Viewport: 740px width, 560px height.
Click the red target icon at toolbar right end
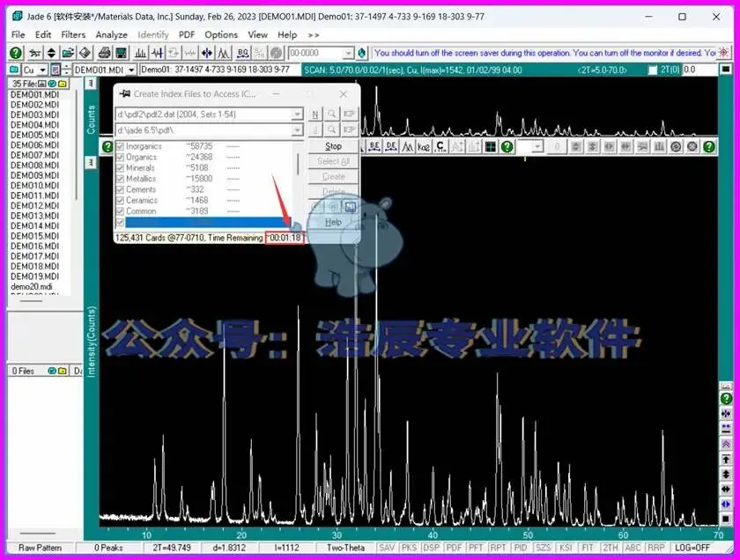(x=723, y=53)
